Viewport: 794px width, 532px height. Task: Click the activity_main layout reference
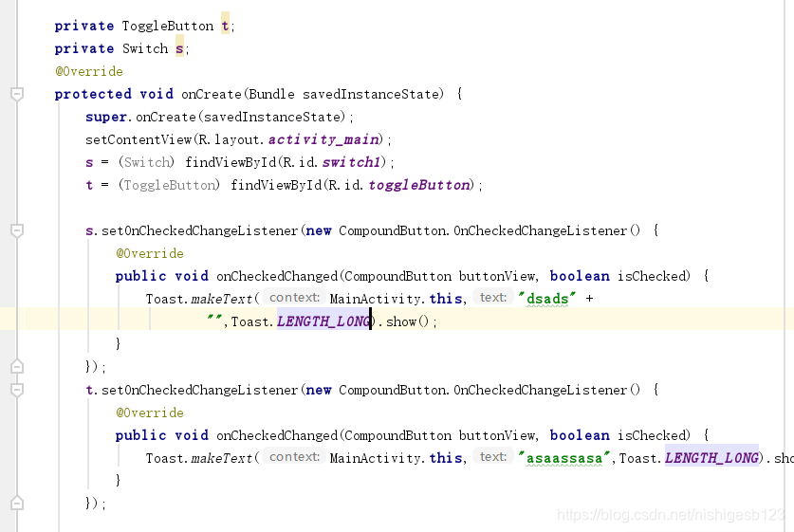click(323, 139)
